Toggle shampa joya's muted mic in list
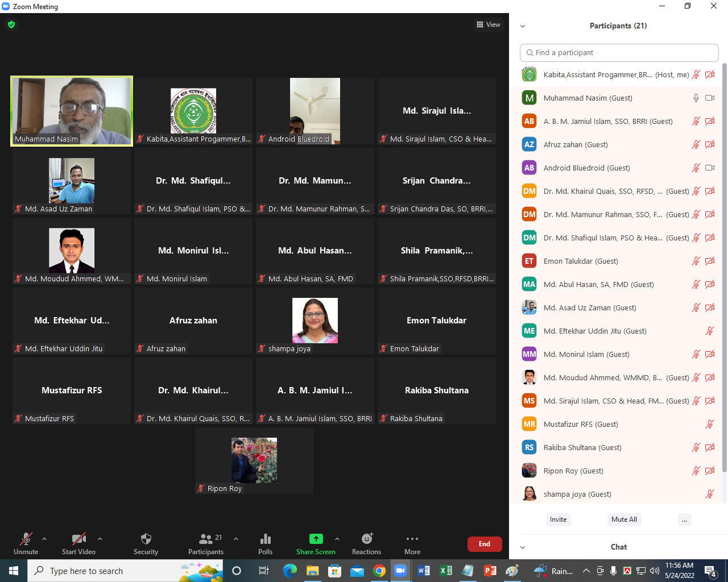The width and height of the screenshot is (728, 582). pyautogui.click(x=710, y=494)
